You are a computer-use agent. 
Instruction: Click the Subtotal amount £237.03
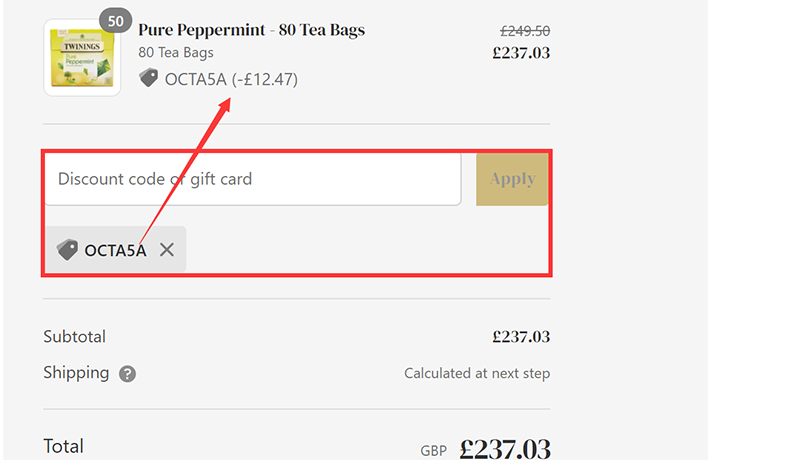point(521,337)
